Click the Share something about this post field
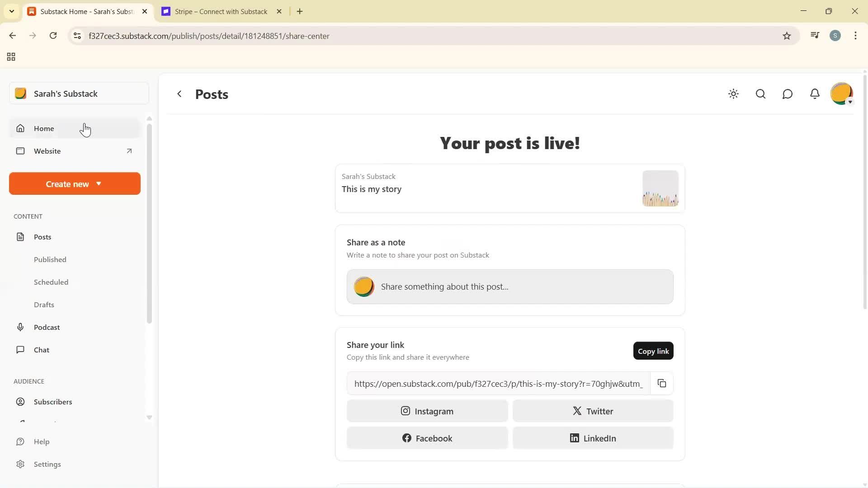The height and width of the screenshot is (488, 868). coord(509,286)
